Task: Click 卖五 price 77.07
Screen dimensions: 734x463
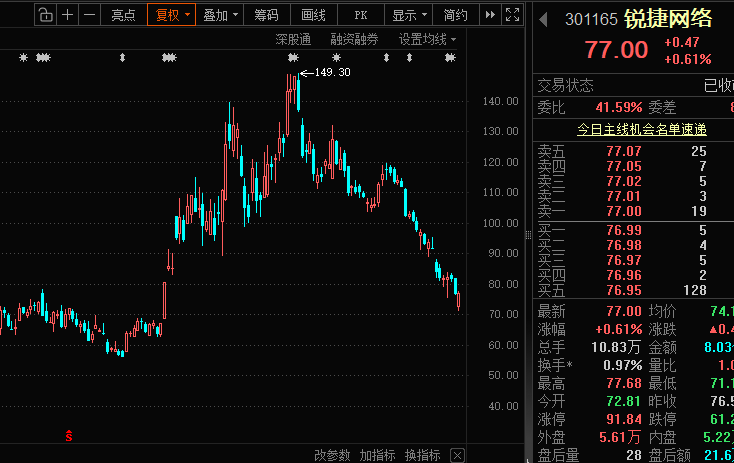Action: [x=624, y=151]
